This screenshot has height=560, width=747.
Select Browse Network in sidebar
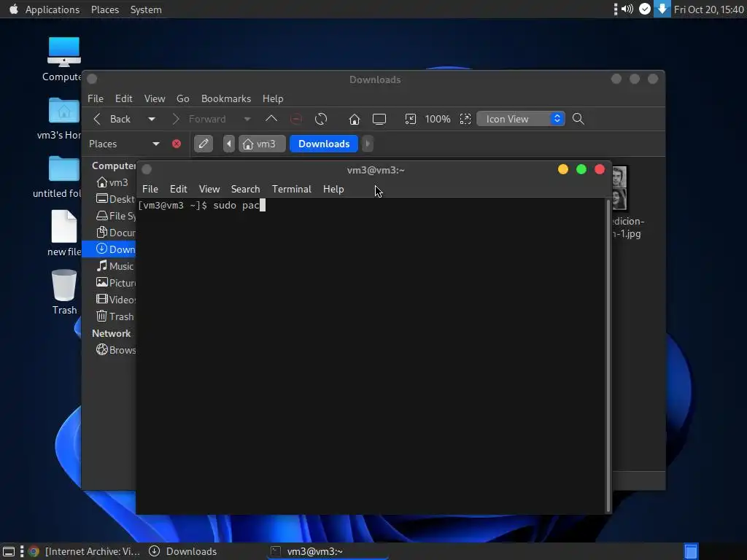click(115, 350)
